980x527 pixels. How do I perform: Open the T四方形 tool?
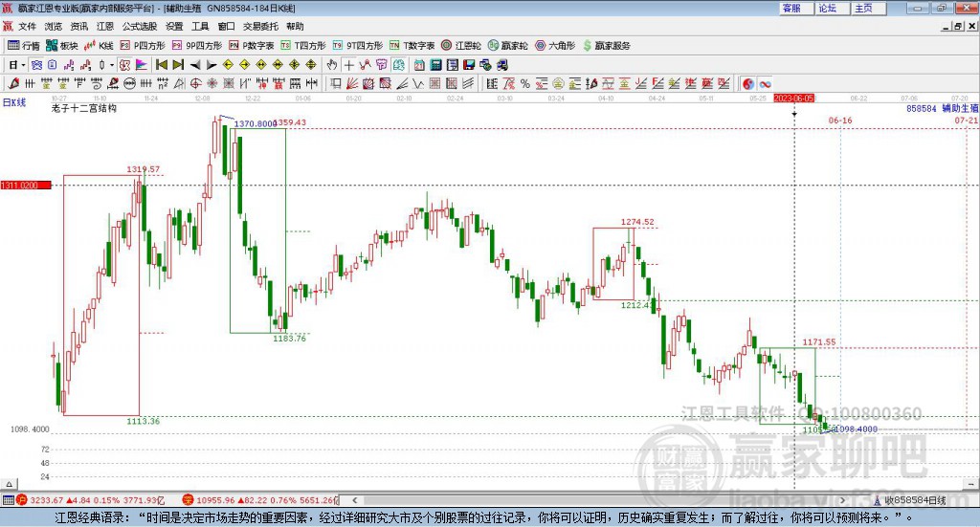[x=303, y=46]
